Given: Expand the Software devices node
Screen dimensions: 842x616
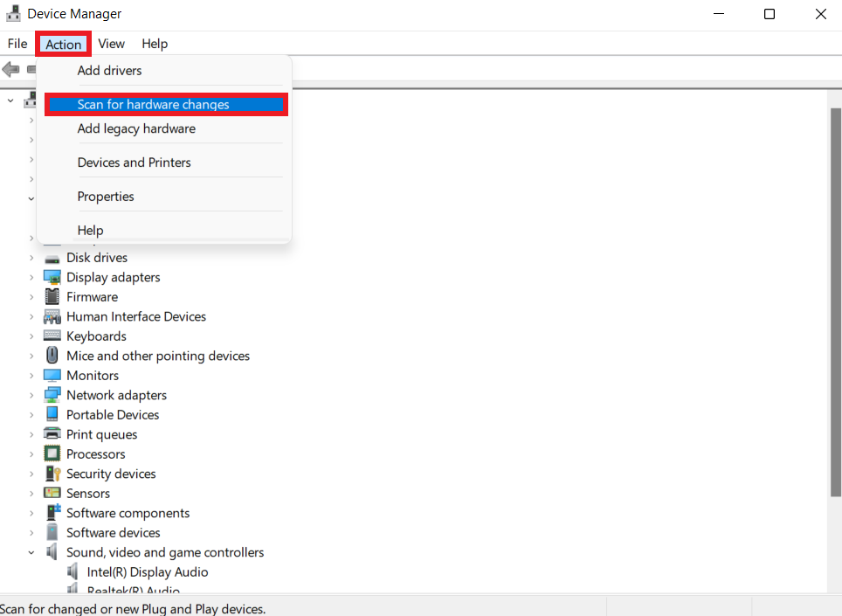Looking at the screenshot, I should click(31, 532).
